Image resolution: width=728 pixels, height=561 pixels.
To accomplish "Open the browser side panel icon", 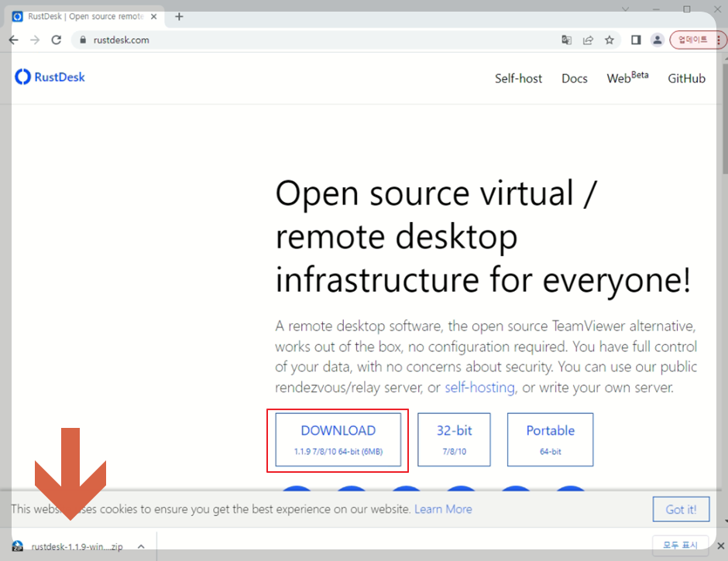I will [636, 40].
